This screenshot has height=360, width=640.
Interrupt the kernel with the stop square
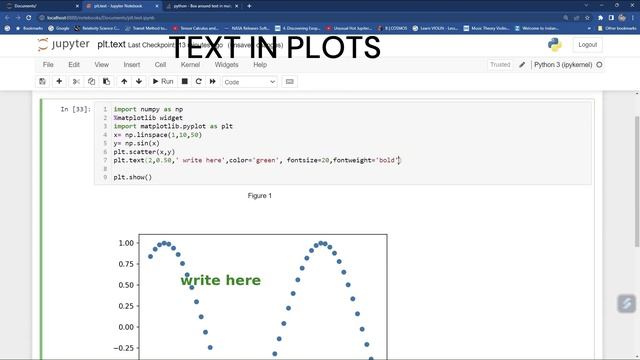tap(184, 82)
